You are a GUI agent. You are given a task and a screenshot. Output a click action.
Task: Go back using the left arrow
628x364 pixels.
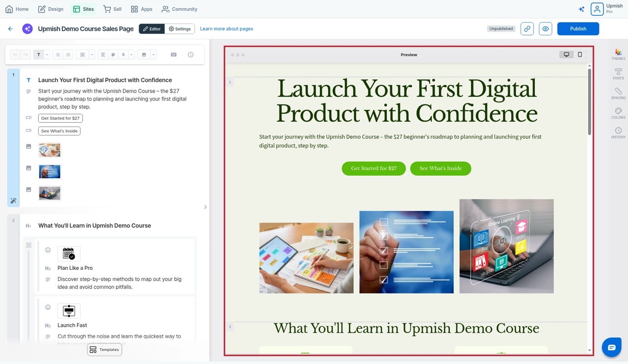point(10,29)
